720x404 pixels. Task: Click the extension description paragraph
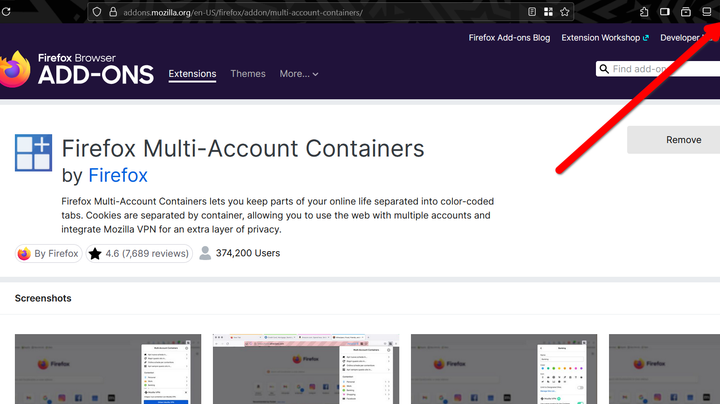[278, 215]
